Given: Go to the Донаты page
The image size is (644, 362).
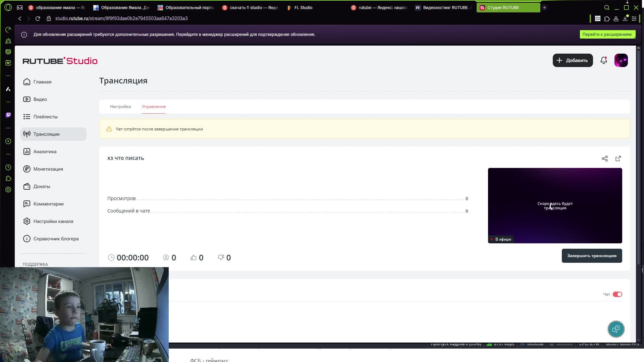Looking at the screenshot, I should [53, 186].
